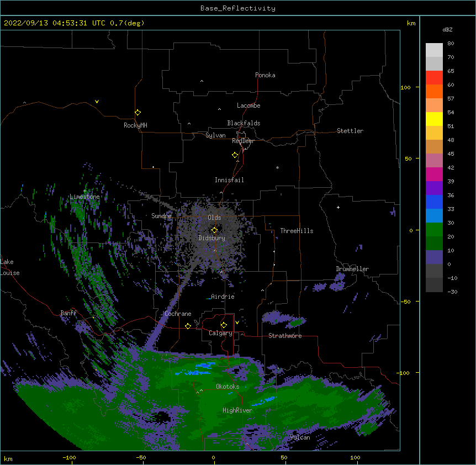
Task: Click the Airdrie city label
Action: [x=223, y=297]
